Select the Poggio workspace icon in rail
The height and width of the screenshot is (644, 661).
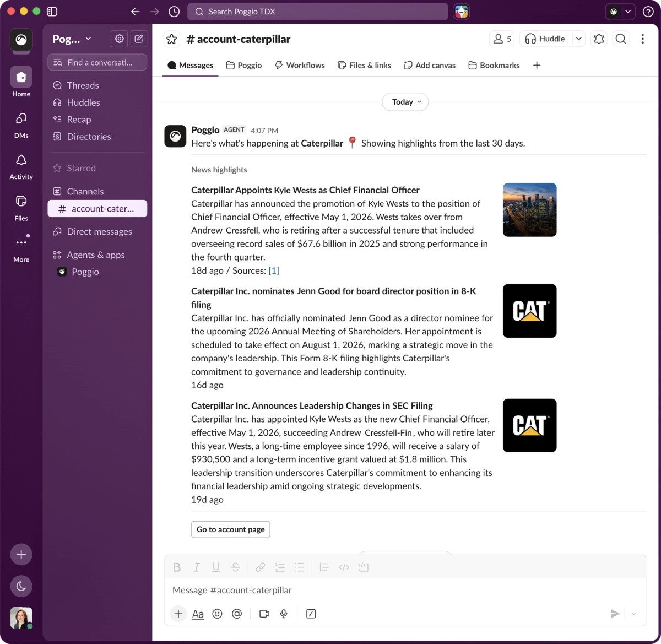(x=21, y=40)
